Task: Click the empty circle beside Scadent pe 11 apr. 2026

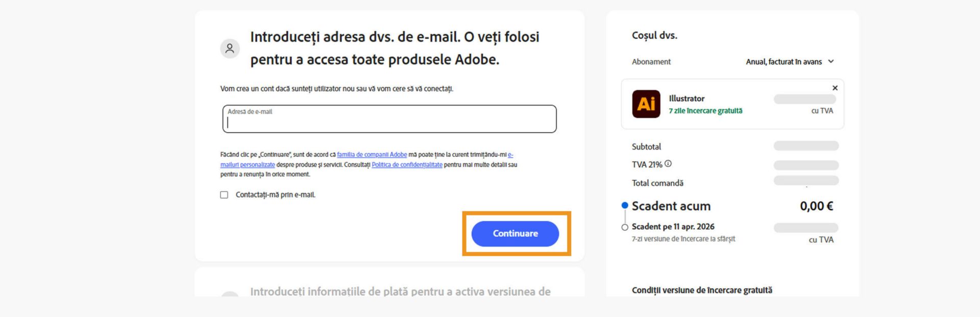Action: coord(624,226)
